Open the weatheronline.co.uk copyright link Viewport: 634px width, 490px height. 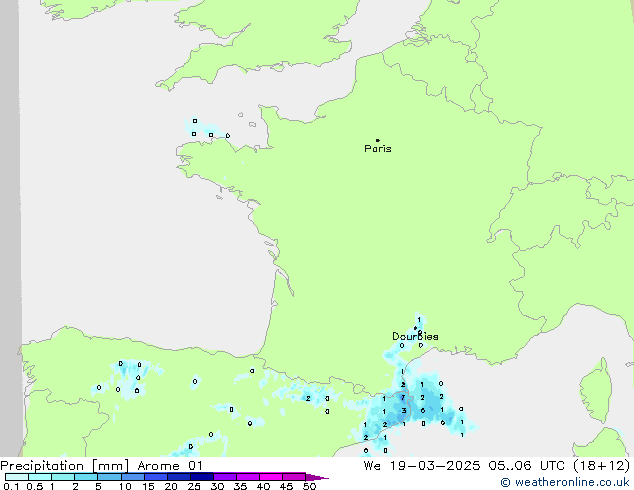coord(565,482)
